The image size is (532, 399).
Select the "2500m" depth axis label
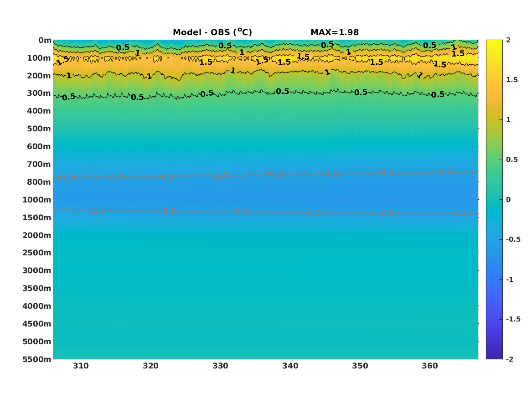click(37, 253)
